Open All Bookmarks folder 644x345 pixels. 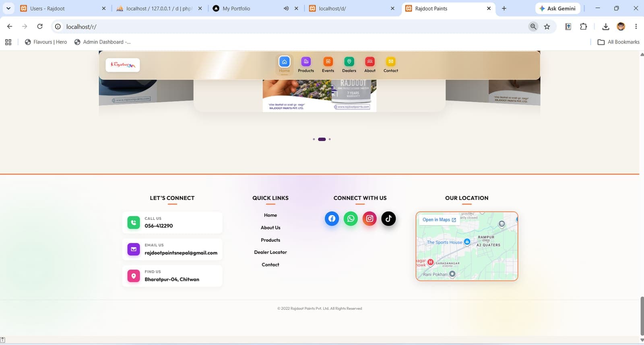point(619,42)
